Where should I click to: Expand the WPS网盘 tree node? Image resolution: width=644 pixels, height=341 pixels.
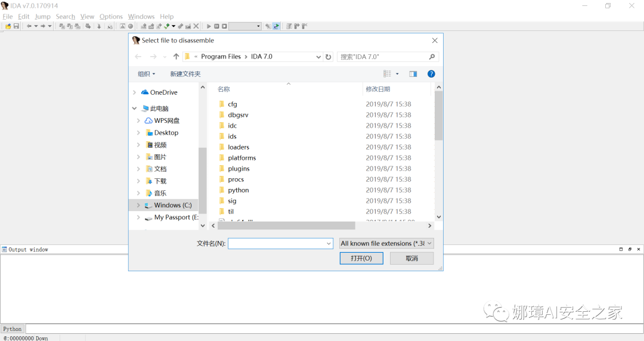[x=138, y=121]
